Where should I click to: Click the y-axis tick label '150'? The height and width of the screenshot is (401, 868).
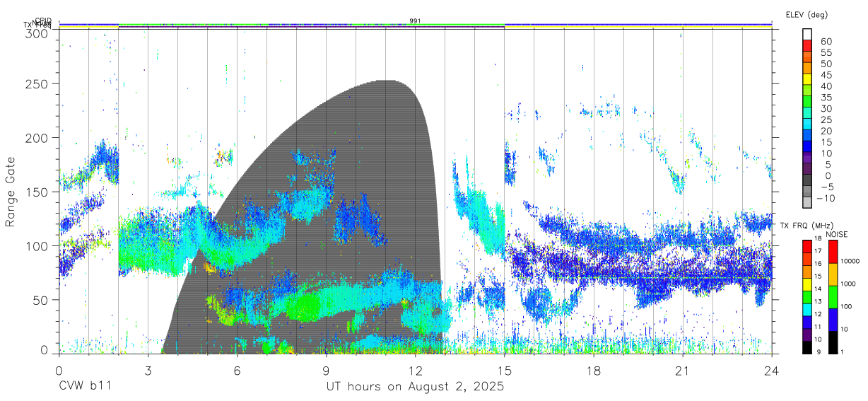click(x=37, y=192)
